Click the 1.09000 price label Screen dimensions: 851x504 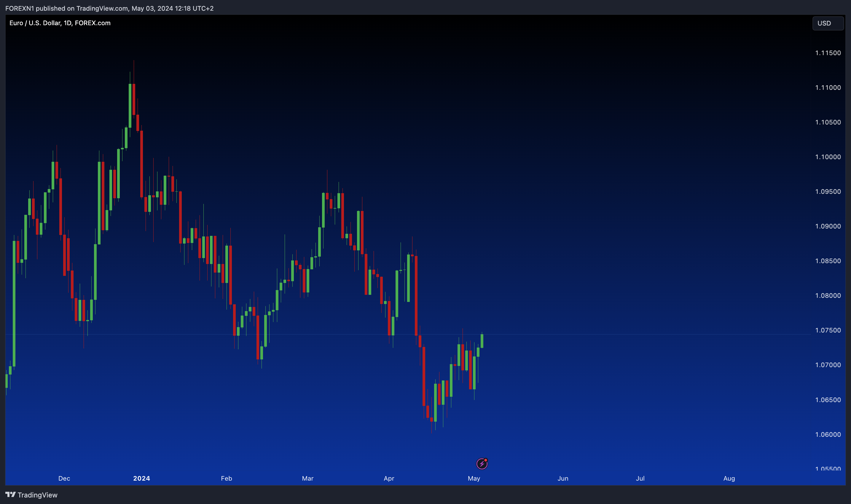coord(828,226)
